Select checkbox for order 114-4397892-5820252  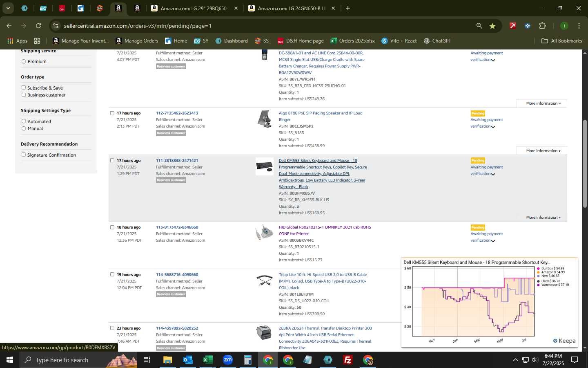pos(112,328)
